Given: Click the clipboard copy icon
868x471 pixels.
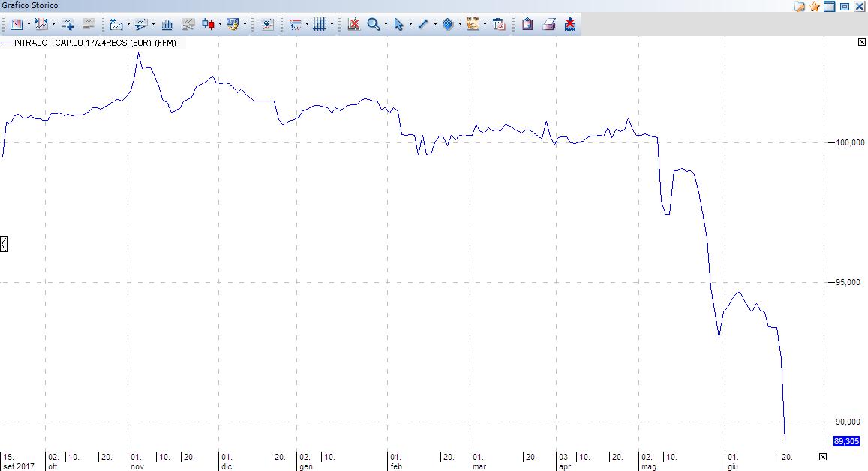Looking at the screenshot, I should pyautogui.click(x=527, y=24).
